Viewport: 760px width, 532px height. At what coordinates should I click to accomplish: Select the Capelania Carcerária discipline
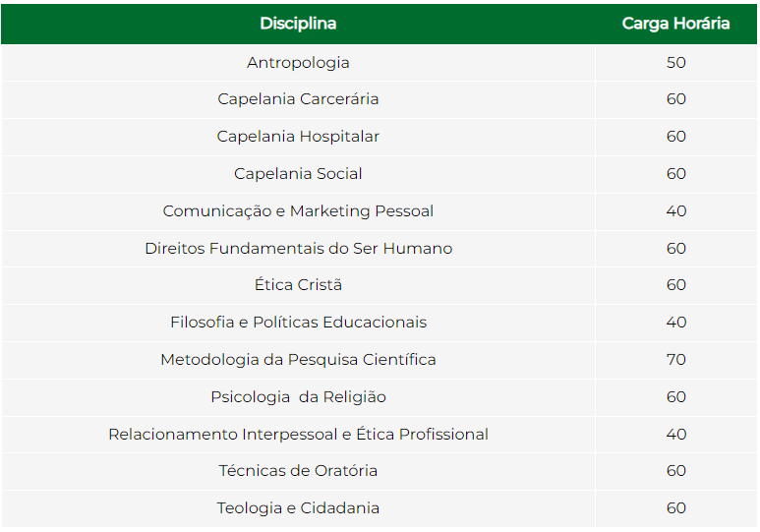tap(298, 99)
